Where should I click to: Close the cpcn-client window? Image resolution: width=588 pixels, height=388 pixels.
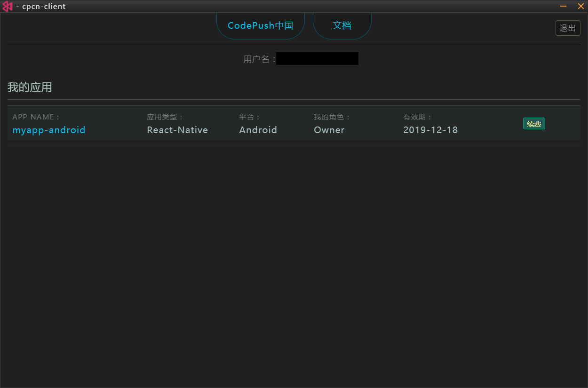pos(580,6)
